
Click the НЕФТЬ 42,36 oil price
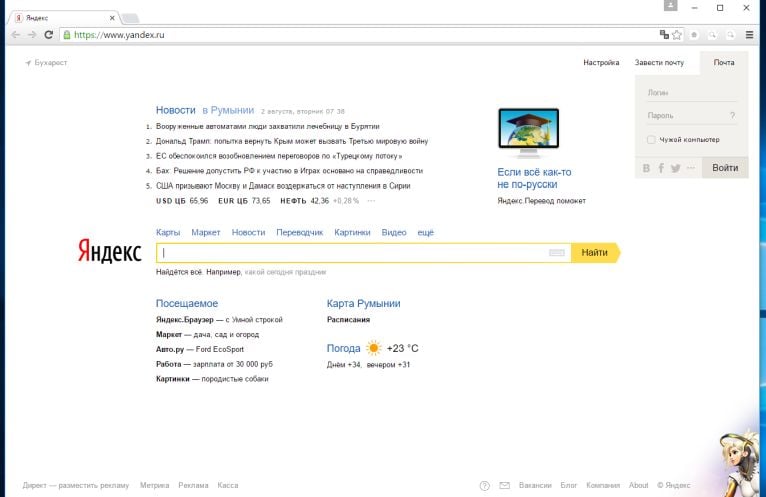tap(304, 201)
